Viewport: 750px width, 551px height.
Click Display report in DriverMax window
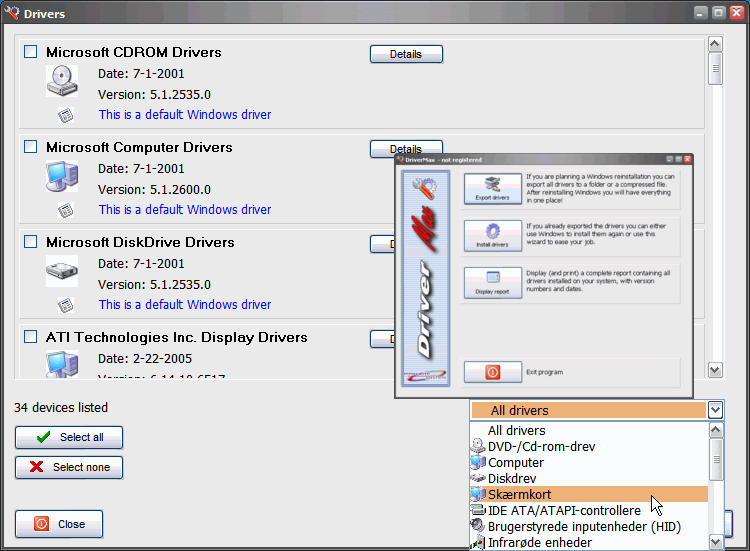tap(493, 282)
